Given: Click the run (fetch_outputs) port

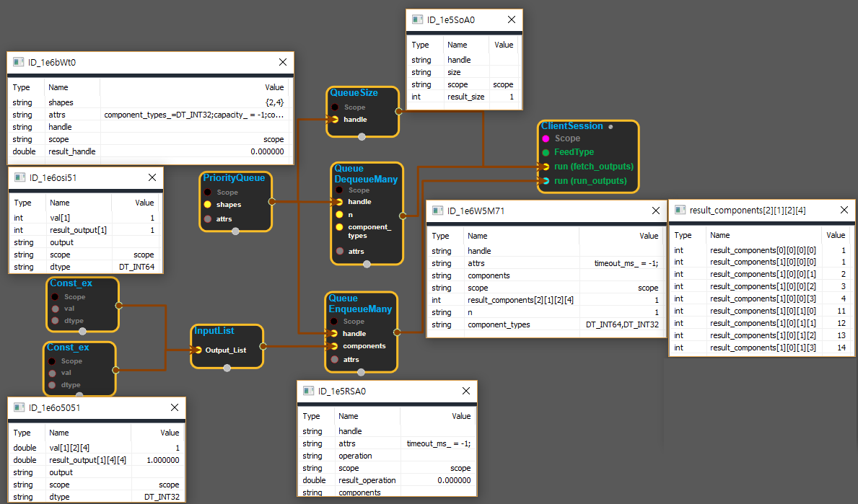Looking at the screenshot, I should [546, 167].
